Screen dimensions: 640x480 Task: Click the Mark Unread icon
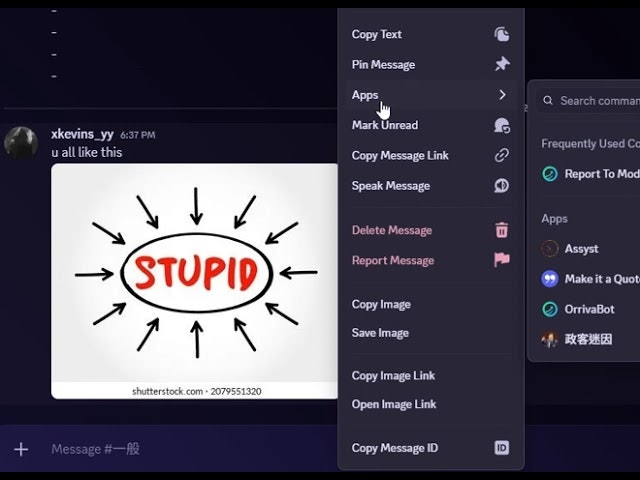tap(502, 125)
